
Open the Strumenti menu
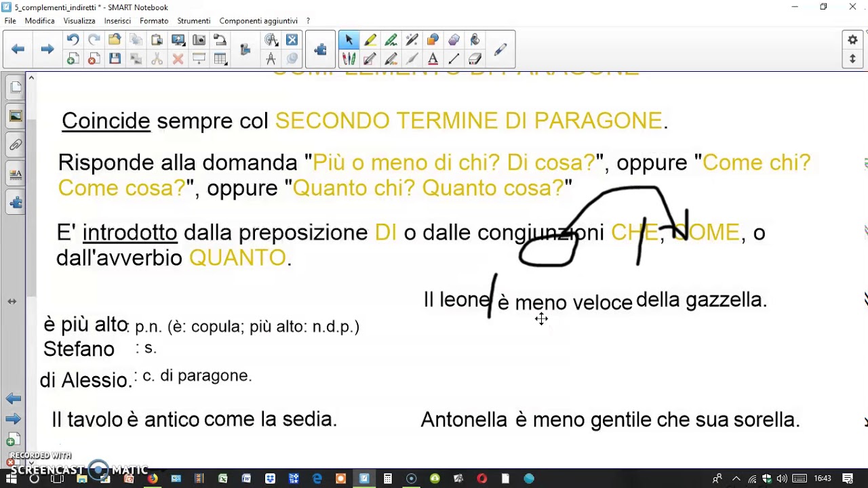pyautogui.click(x=194, y=21)
